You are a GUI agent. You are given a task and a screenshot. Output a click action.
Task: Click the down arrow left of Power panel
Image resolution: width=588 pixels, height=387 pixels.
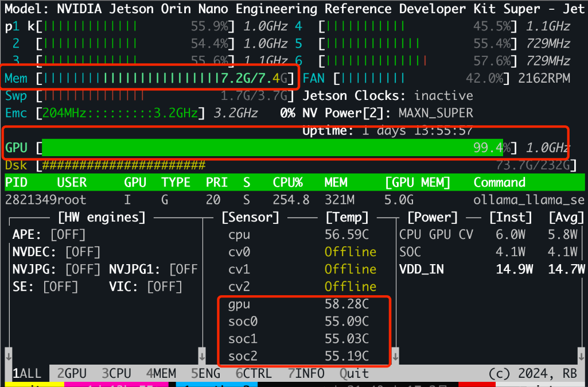395,355
